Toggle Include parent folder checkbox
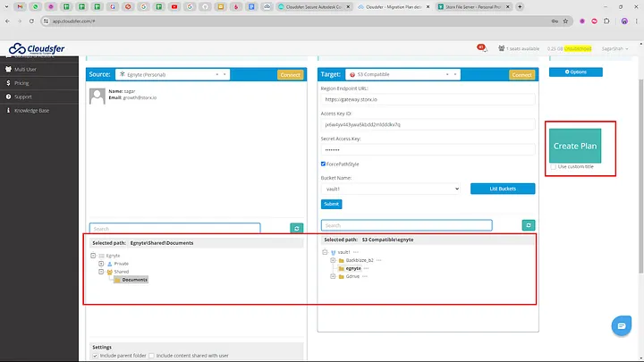 pos(96,356)
